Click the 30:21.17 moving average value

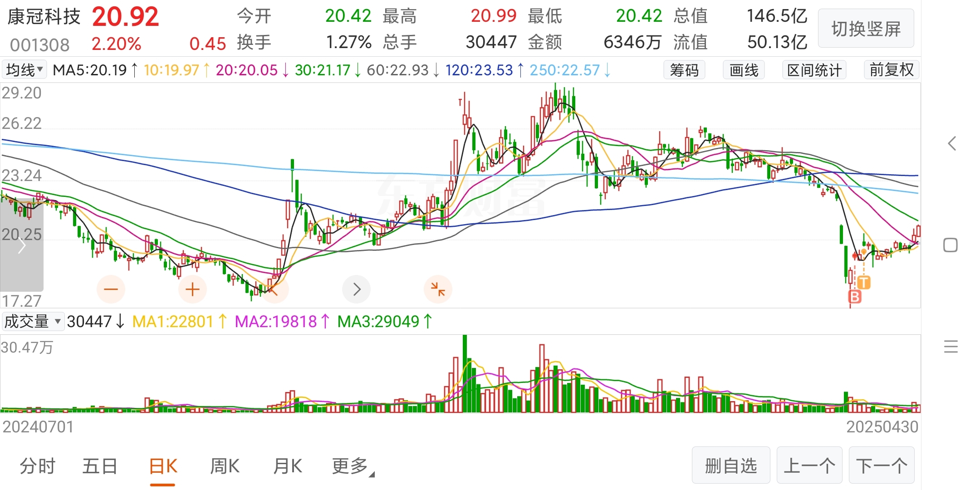click(323, 70)
